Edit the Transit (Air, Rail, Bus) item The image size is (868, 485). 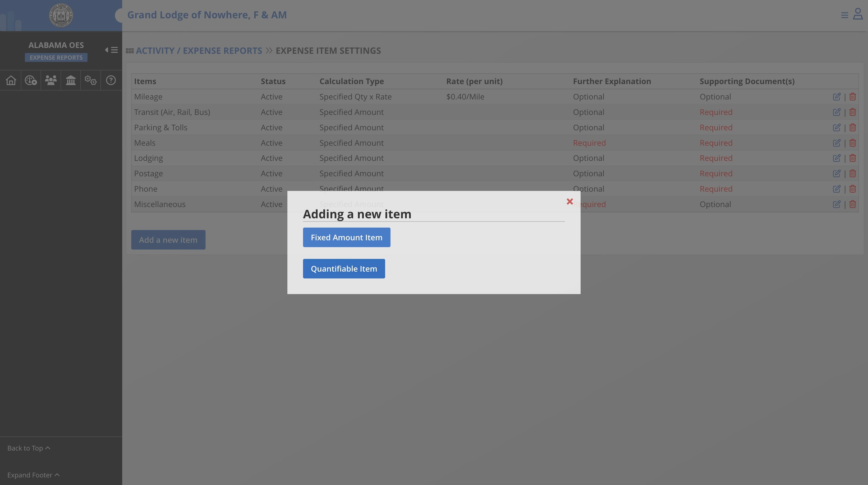pyautogui.click(x=836, y=112)
